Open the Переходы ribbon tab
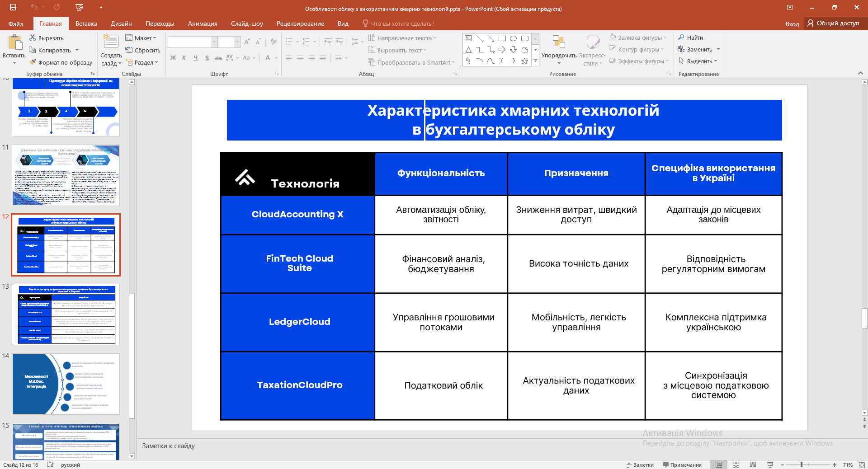The image size is (868, 469). tap(160, 23)
